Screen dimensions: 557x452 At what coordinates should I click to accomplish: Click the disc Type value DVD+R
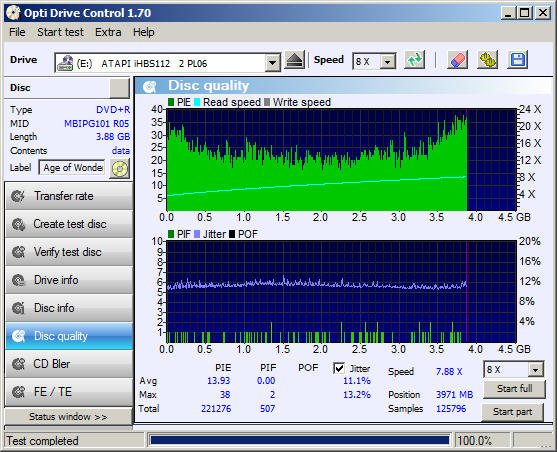coord(113,110)
